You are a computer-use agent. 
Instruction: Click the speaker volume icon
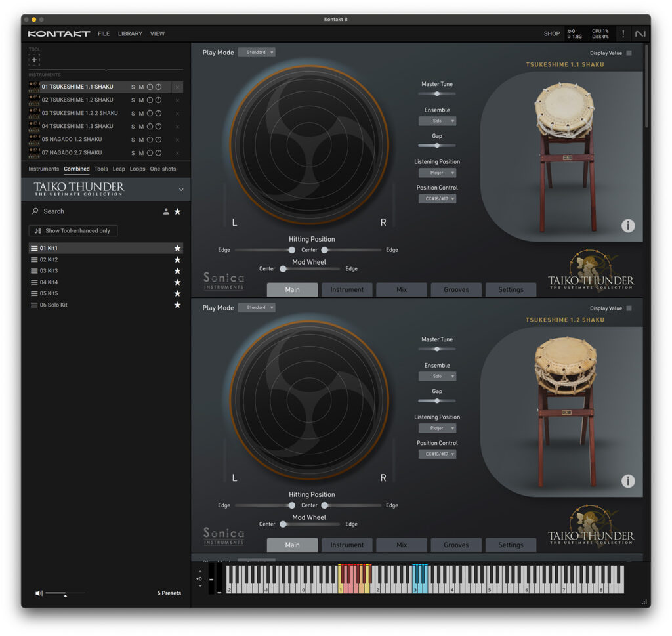pos(39,593)
